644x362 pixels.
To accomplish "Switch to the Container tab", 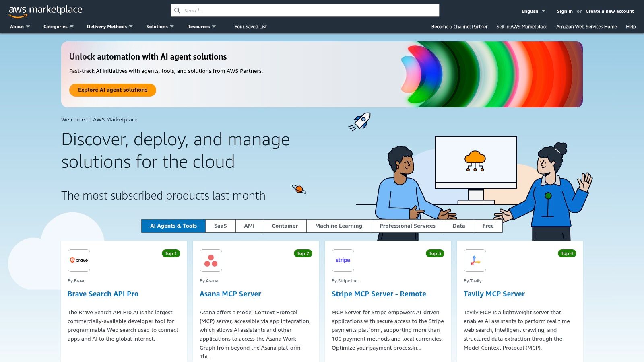I will point(285,226).
